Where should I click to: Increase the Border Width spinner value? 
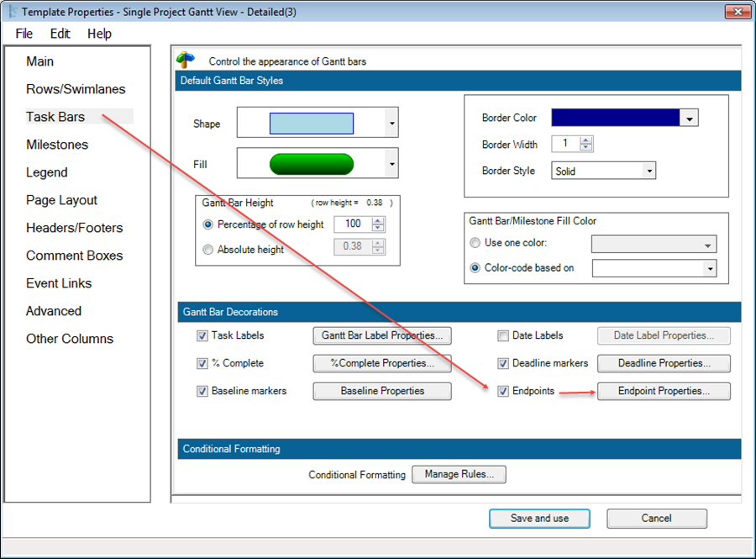click(586, 140)
